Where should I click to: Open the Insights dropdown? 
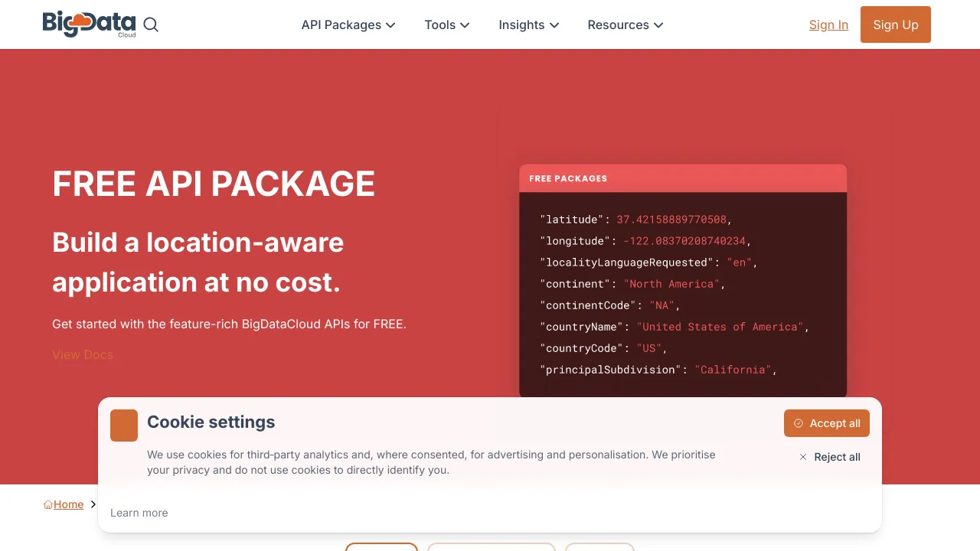[529, 24]
